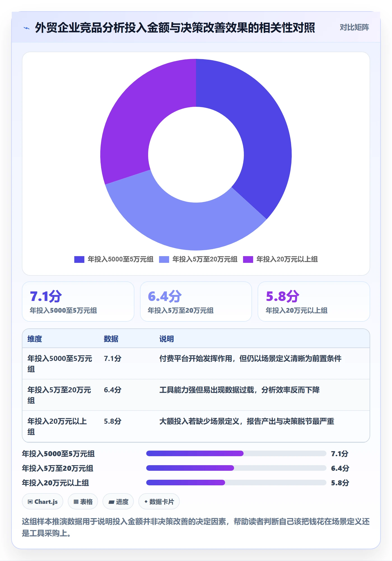Click the 维度 column header
392x561 pixels.
click(x=35, y=339)
